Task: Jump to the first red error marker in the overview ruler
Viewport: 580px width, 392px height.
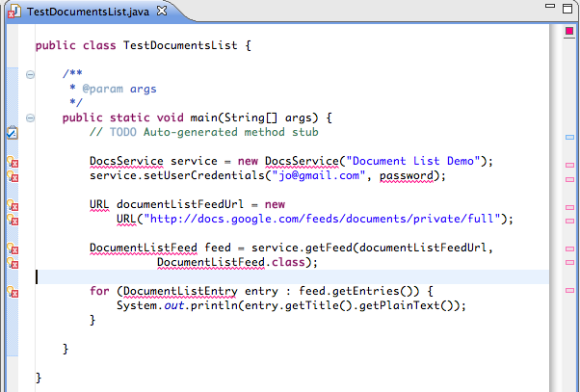Action: pos(569,166)
